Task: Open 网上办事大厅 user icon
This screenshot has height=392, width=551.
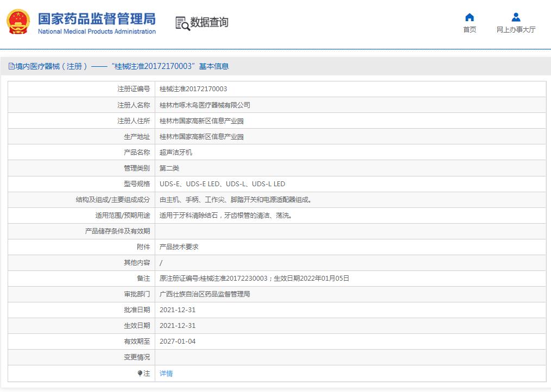Action: [x=516, y=17]
